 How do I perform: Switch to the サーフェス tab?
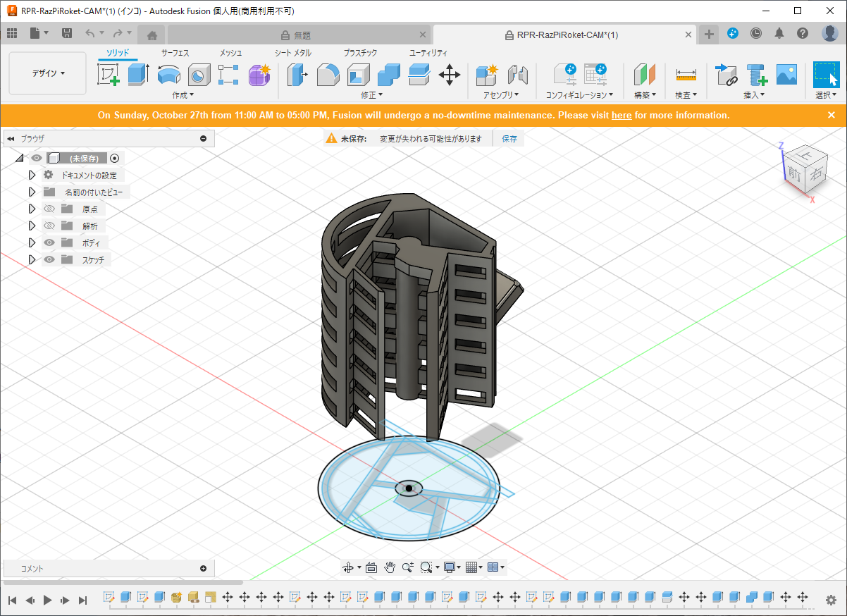coord(175,53)
